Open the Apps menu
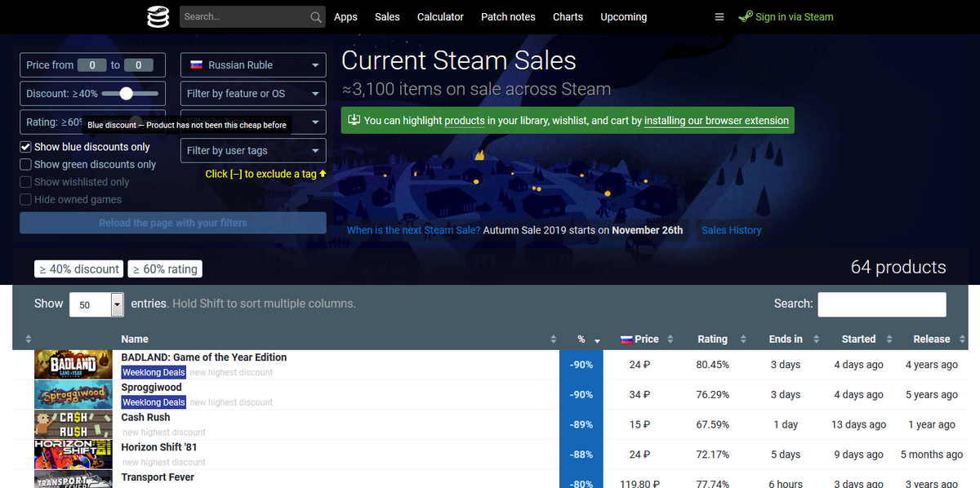Image resolution: width=980 pixels, height=488 pixels. tap(345, 17)
